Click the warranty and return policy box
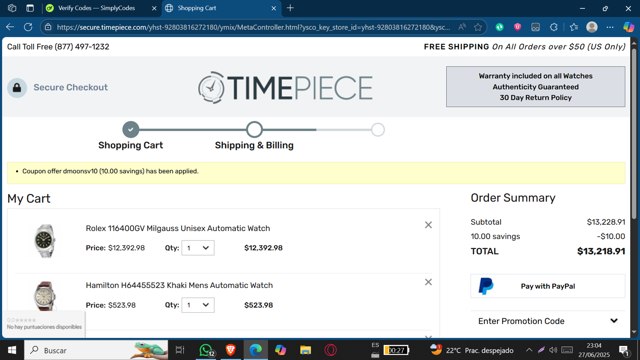The image size is (640, 360). 536,87
